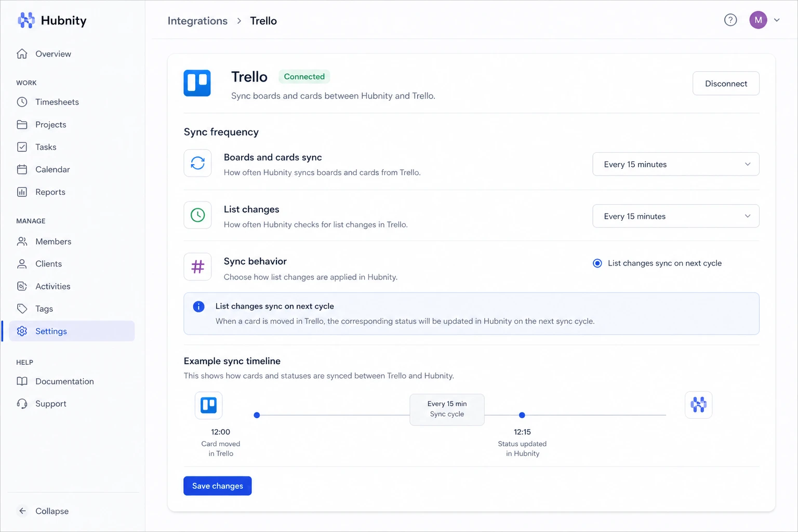Open List changes frequency dropdown

point(676,216)
